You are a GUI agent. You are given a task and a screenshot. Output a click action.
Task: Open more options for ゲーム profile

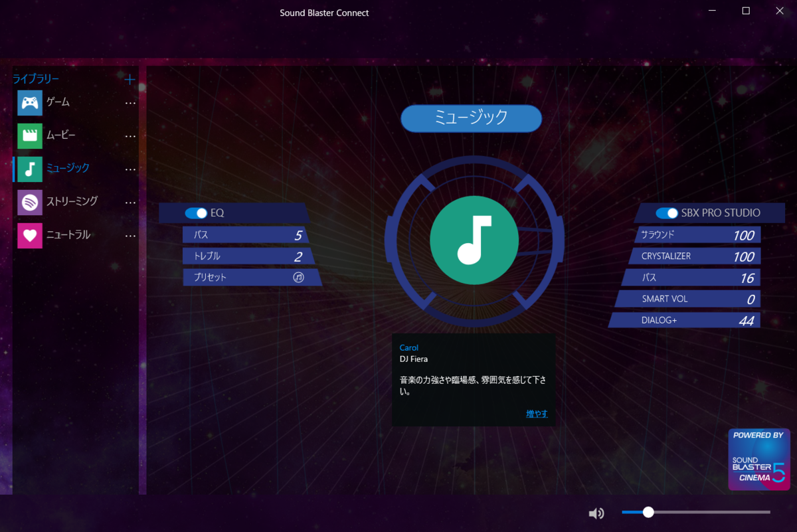131,103
